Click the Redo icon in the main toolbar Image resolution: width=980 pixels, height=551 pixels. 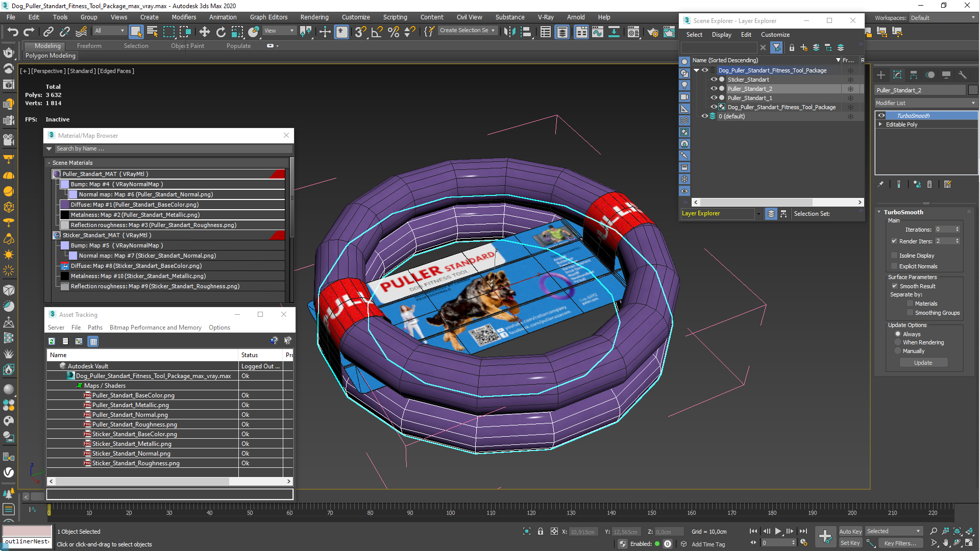tap(29, 32)
